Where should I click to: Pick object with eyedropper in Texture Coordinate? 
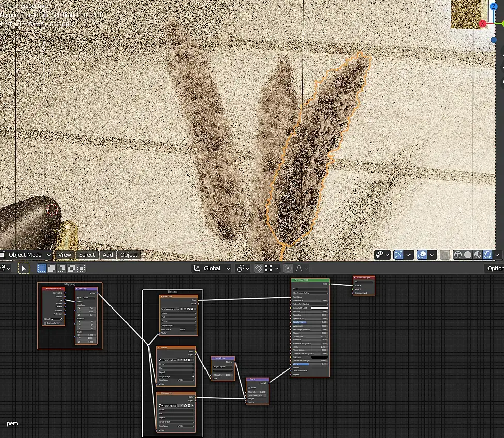[x=61, y=319]
